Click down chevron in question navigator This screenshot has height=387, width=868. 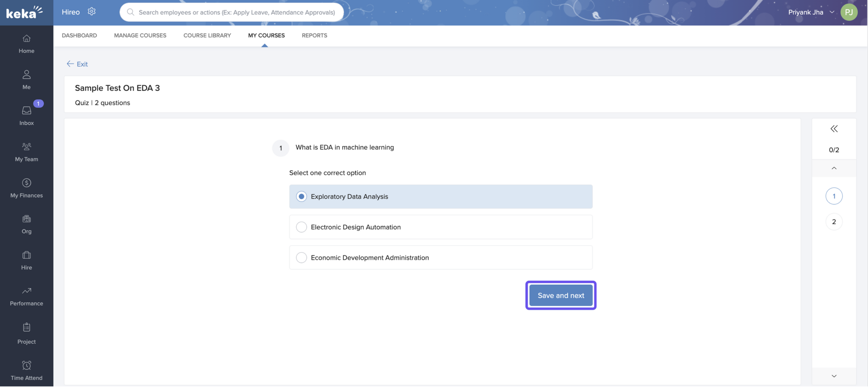tap(834, 376)
